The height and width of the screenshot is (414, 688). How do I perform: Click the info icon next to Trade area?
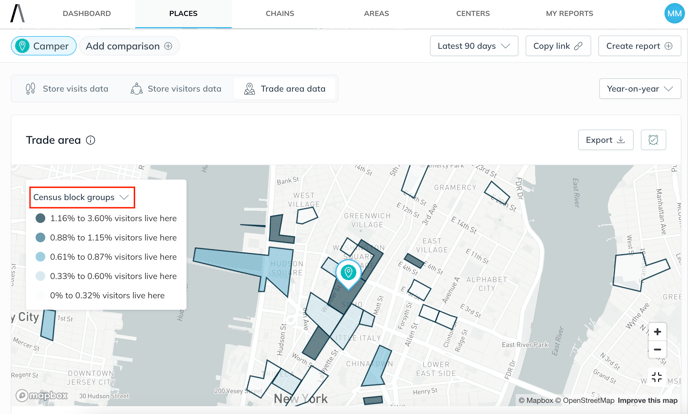click(x=90, y=140)
